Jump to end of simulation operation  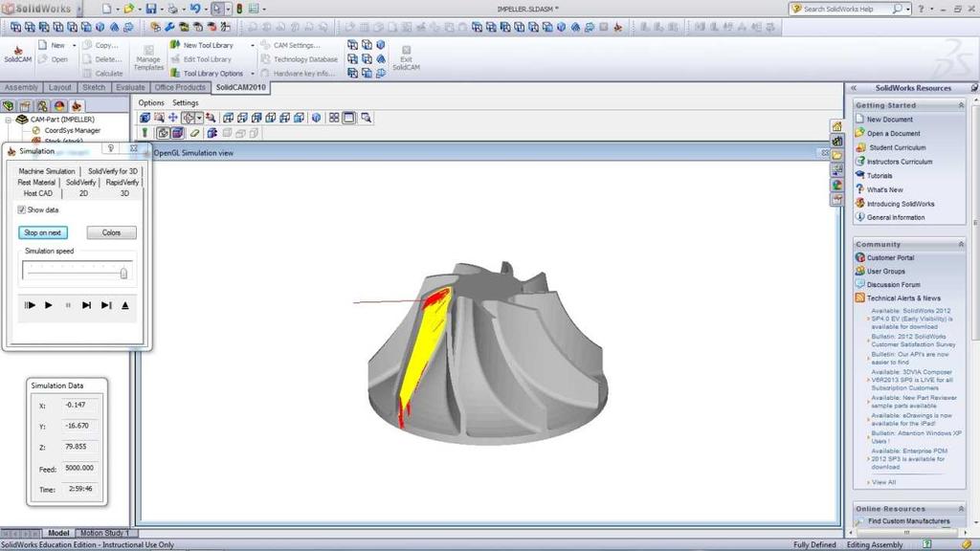(x=107, y=305)
